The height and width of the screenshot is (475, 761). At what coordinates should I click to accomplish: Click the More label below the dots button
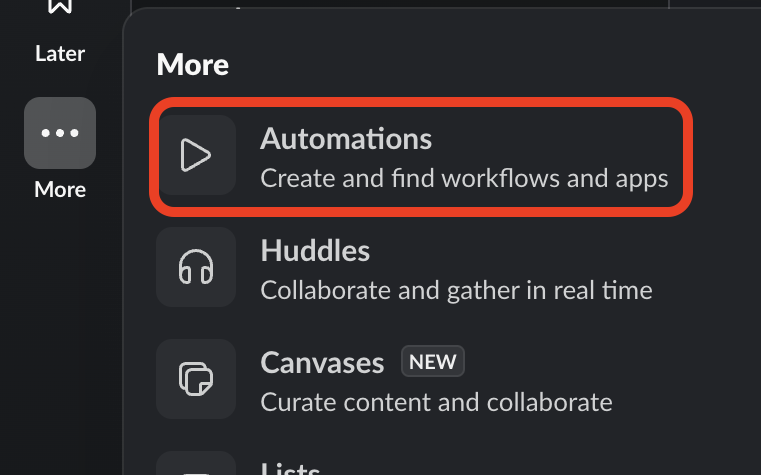(60, 189)
